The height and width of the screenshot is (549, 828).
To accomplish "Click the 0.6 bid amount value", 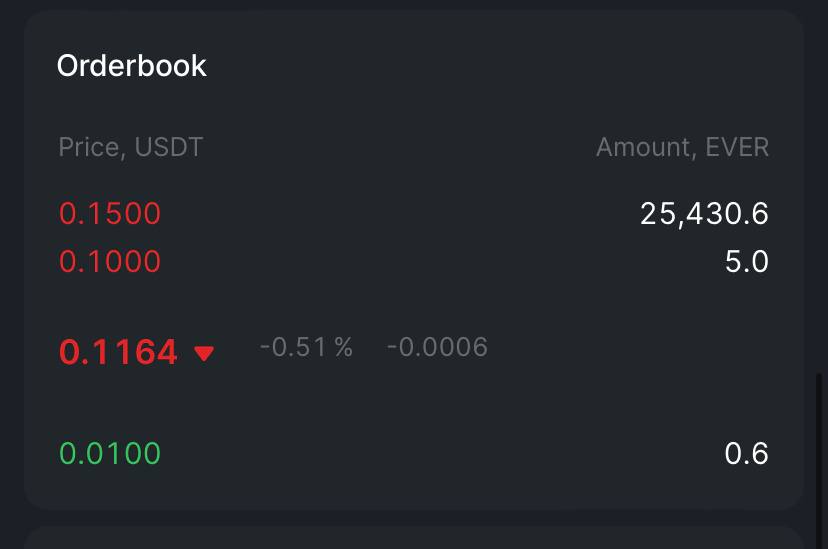I will pos(746,453).
